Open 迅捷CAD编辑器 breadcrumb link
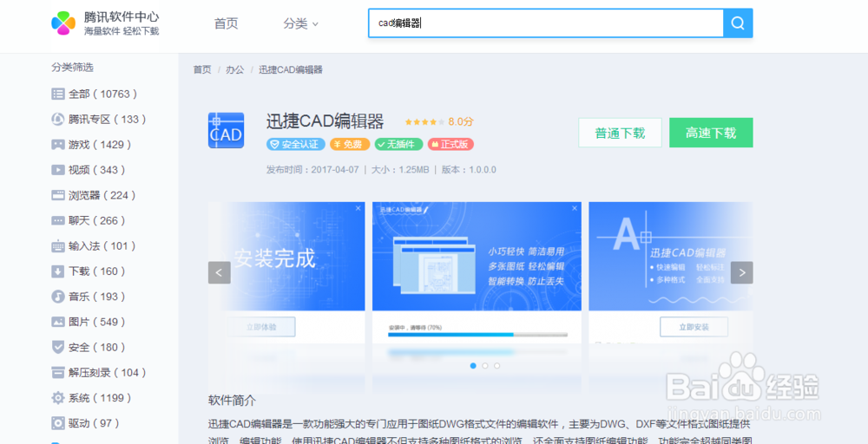Screen dimensions: 868x444 click(x=291, y=69)
